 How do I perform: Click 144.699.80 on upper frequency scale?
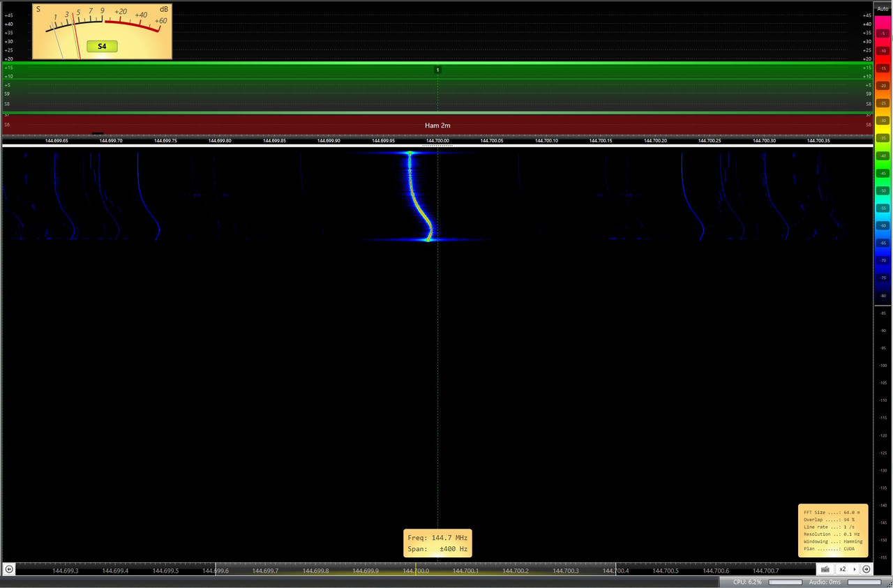tap(220, 140)
